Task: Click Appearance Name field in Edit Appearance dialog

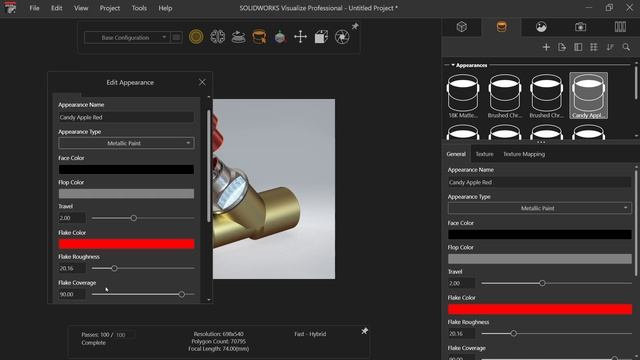Action: click(127, 118)
